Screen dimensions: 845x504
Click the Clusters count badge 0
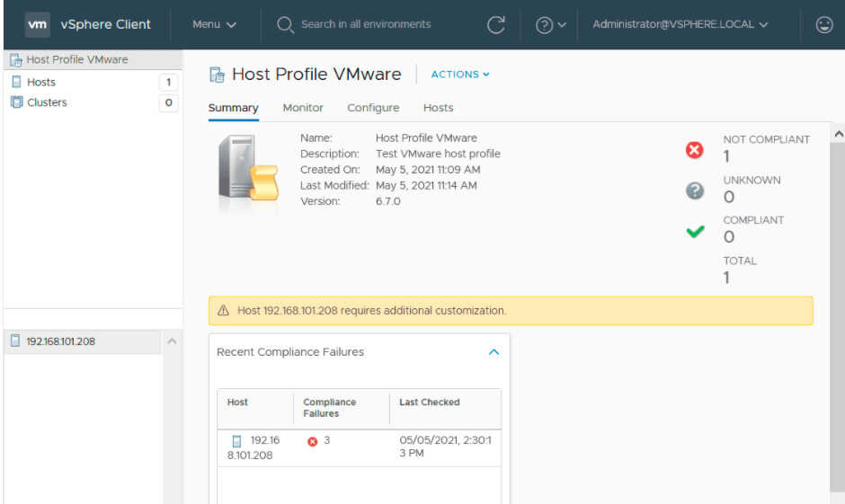tap(169, 102)
